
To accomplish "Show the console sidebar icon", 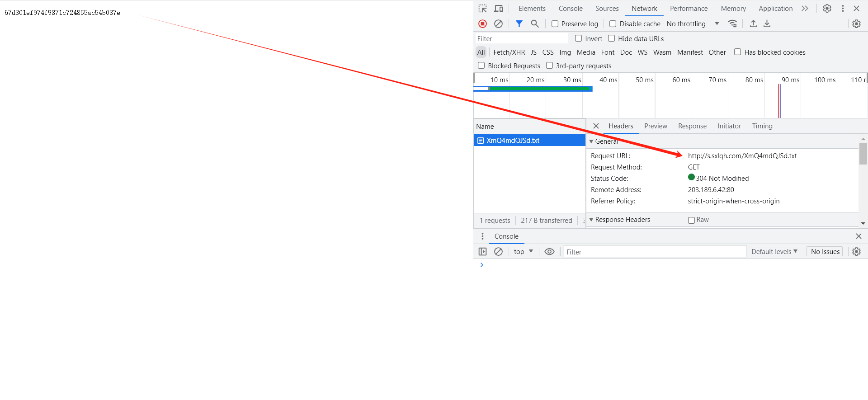I will click(482, 252).
